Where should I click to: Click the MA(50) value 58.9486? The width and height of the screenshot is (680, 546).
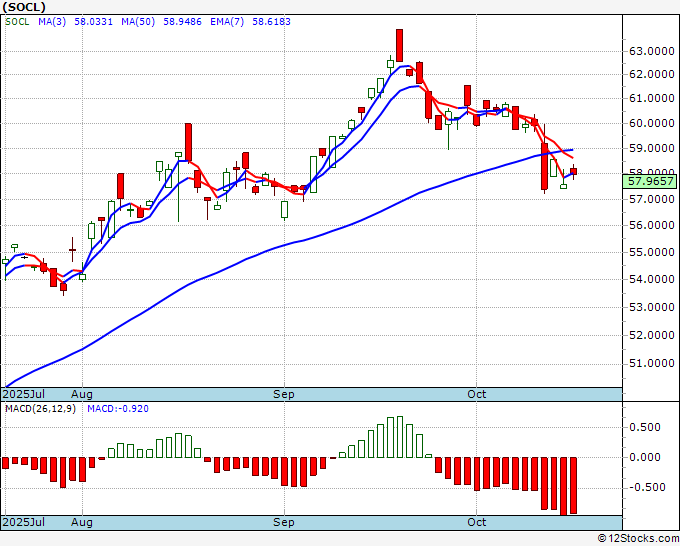point(182,22)
